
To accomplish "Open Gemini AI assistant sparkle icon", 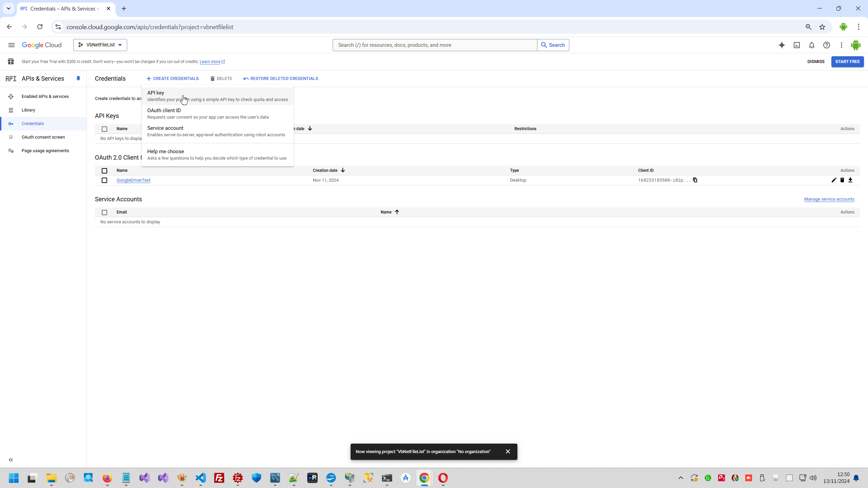I will (x=782, y=45).
